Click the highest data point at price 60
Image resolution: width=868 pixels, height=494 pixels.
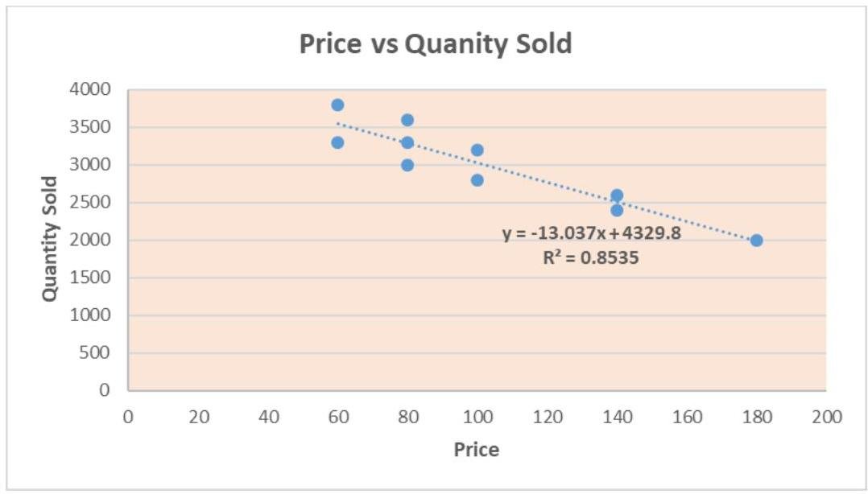pos(337,105)
